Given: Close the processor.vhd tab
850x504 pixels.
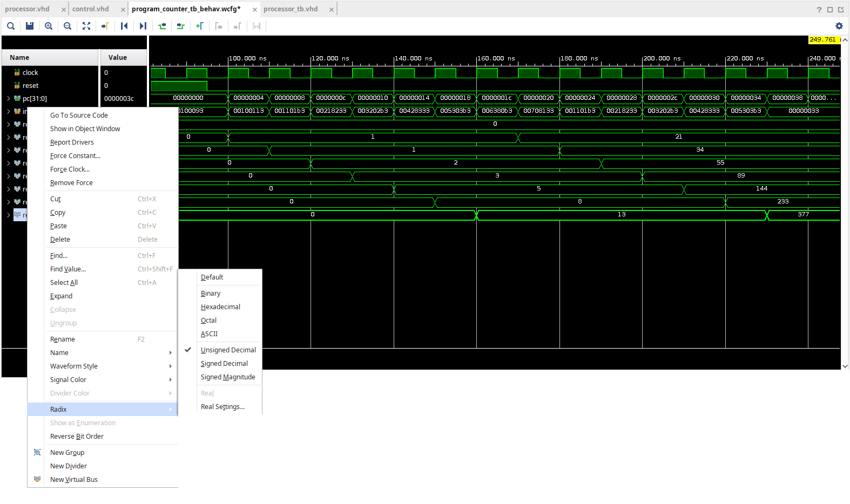Looking at the screenshot, I should coord(64,9).
